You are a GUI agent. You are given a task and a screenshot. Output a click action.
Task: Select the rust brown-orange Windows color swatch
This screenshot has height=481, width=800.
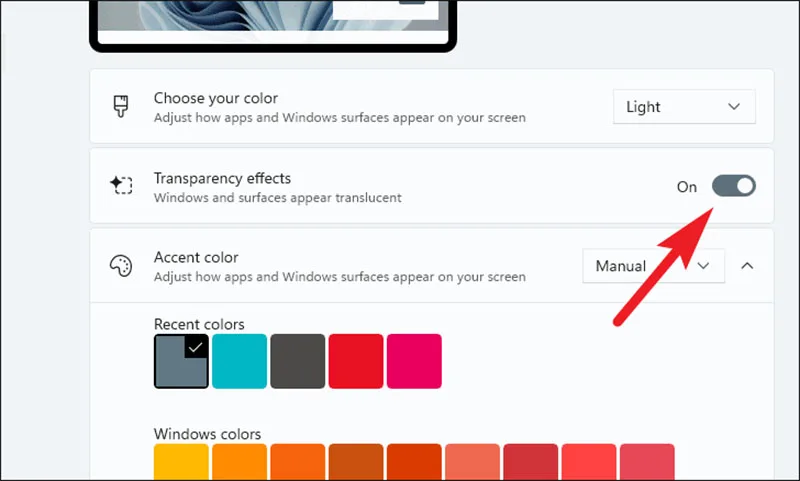(356, 462)
